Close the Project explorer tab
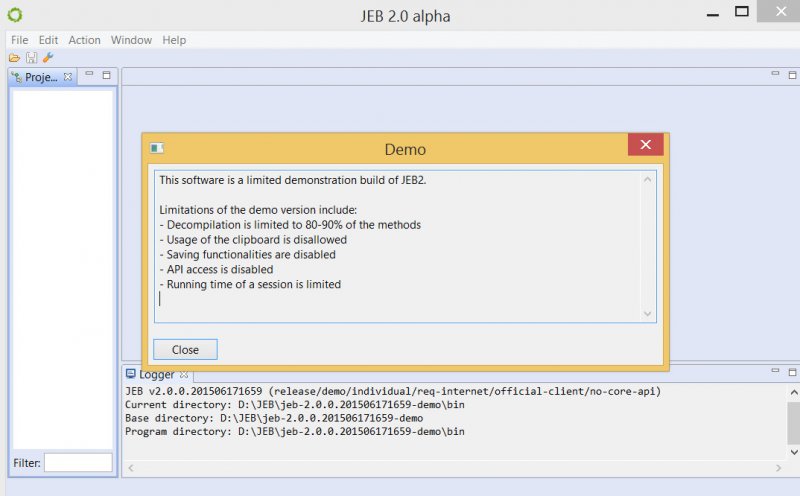 [68, 77]
